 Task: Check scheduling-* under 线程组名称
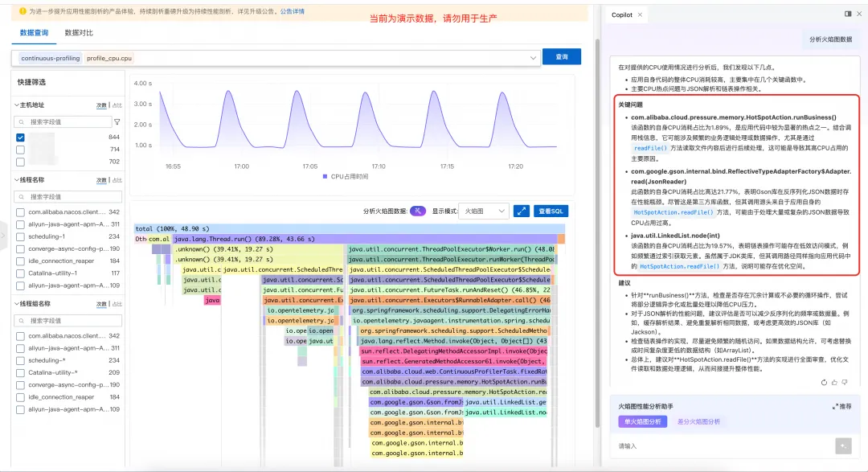point(20,361)
